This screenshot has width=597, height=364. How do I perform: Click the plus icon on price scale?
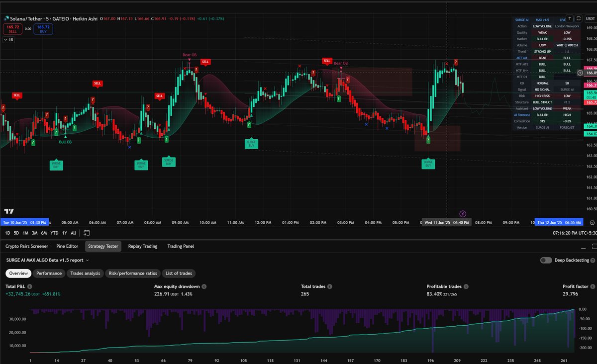click(x=580, y=73)
